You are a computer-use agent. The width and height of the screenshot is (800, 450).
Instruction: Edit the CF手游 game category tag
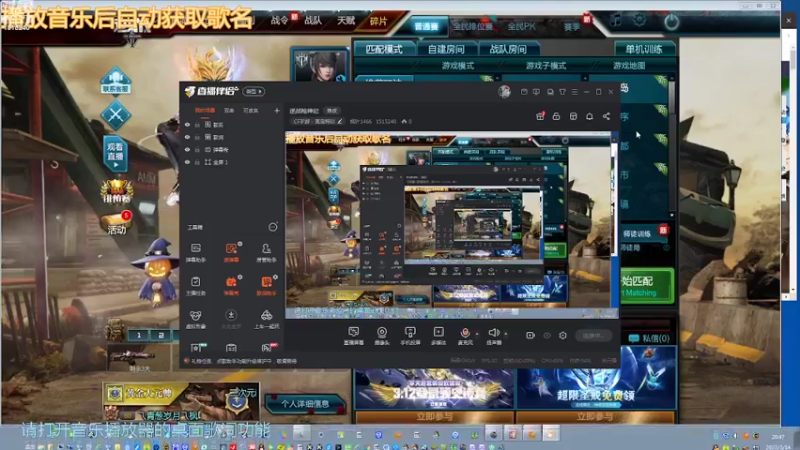click(x=317, y=121)
